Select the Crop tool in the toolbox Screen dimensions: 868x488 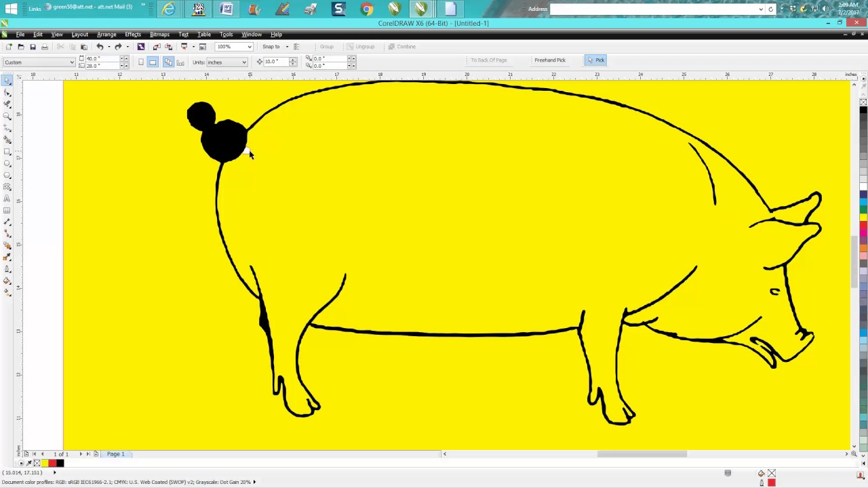pyautogui.click(x=7, y=104)
